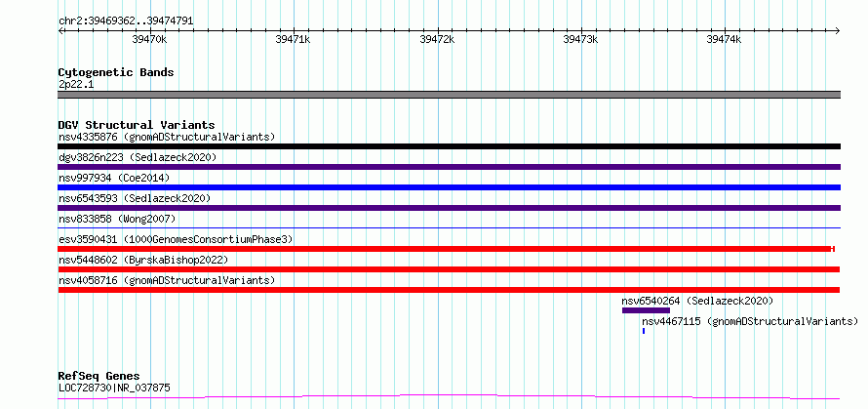The image size is (868, 409).
Task: Click the chr2:39469362..39474791 coordinate label
Action: 126,21
